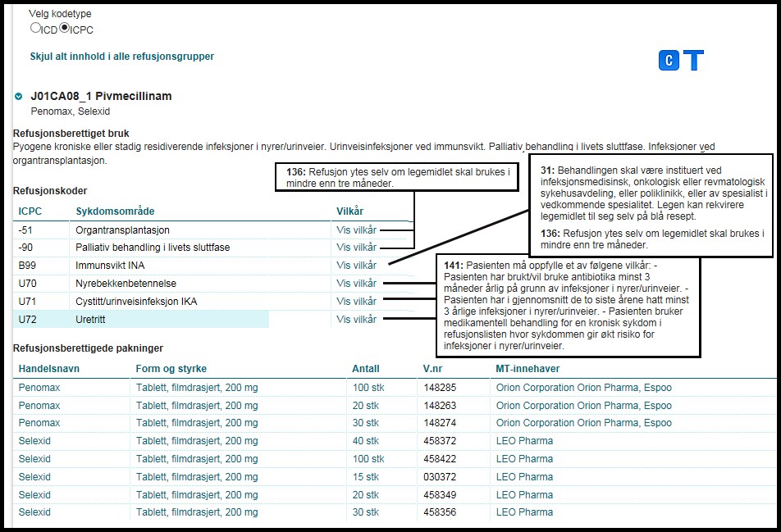
Task: Open Vis vilkår for Immunsvikt INA
Action: point(356,266)
